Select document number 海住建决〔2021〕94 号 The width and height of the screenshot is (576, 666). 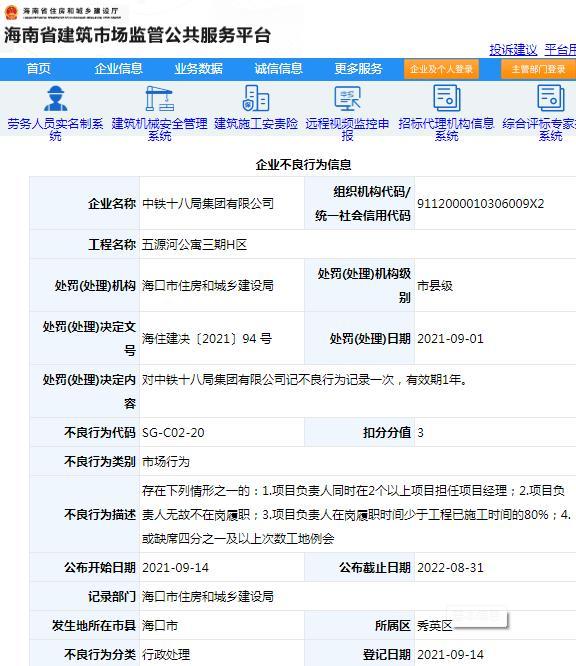point(207,339)
